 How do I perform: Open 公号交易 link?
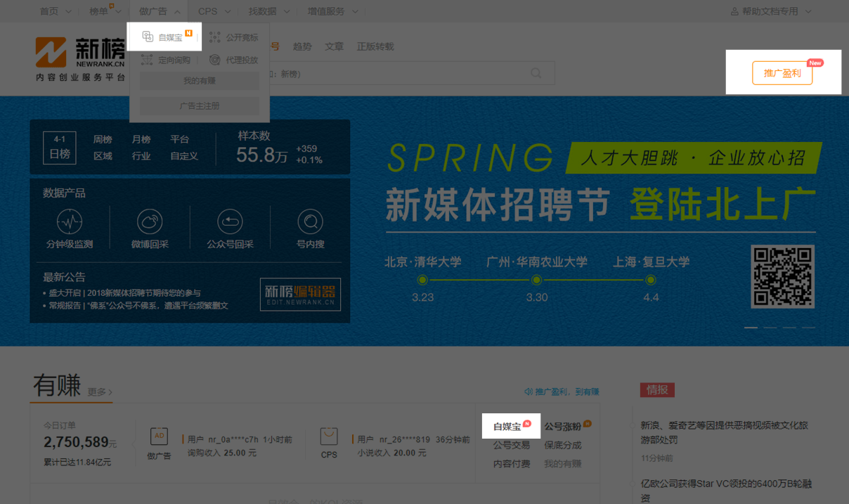pyautogui.click(x=512, y=445)
